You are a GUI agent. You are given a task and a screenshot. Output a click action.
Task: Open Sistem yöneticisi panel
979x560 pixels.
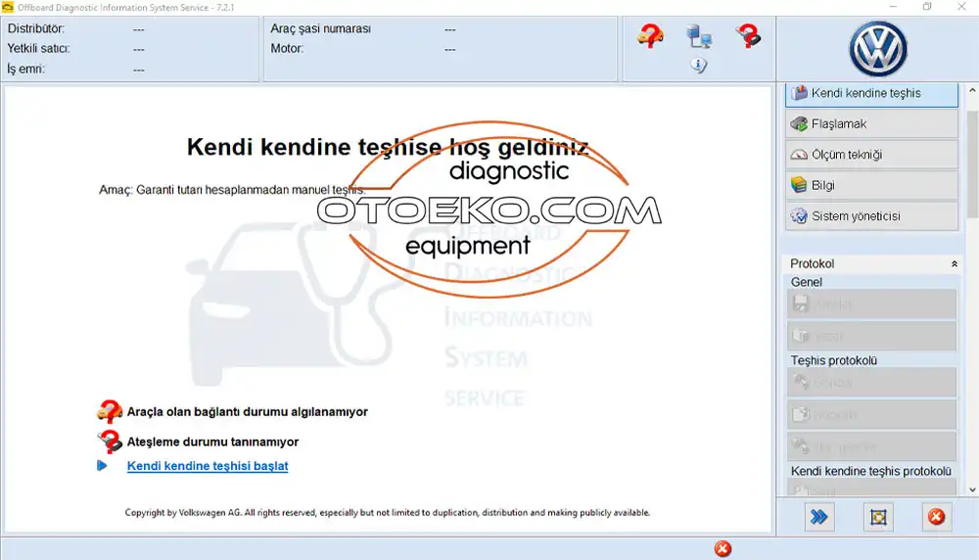[x=871, y=215]
